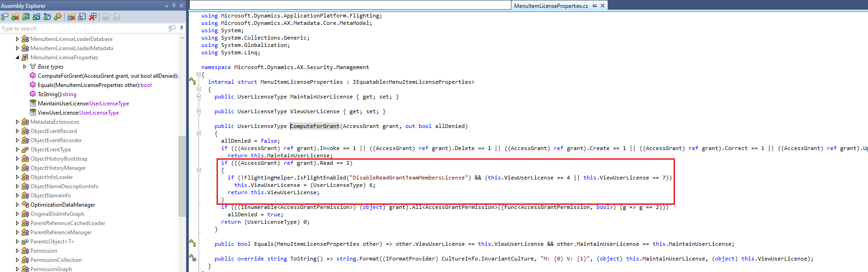Screen dimensions: 868x272
Task: Select the ObjectEventType tree item
Action: click(x=51, y=150)
